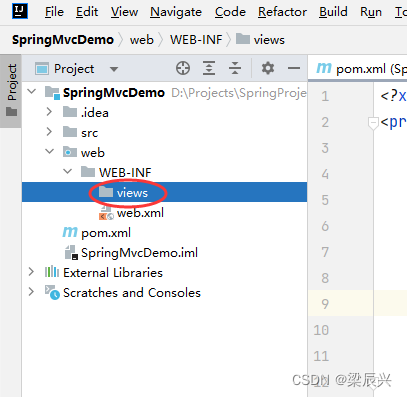Select the web.xml file

pos(164,212)
